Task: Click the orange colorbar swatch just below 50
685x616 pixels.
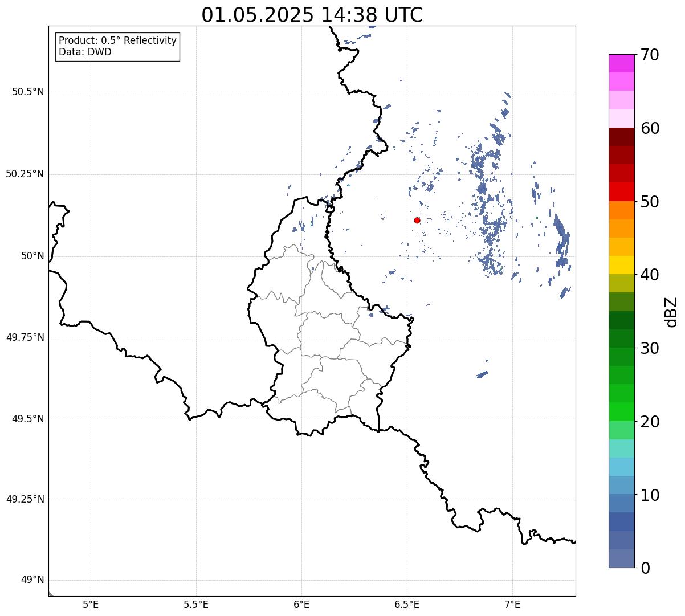Action: point(621,210)
